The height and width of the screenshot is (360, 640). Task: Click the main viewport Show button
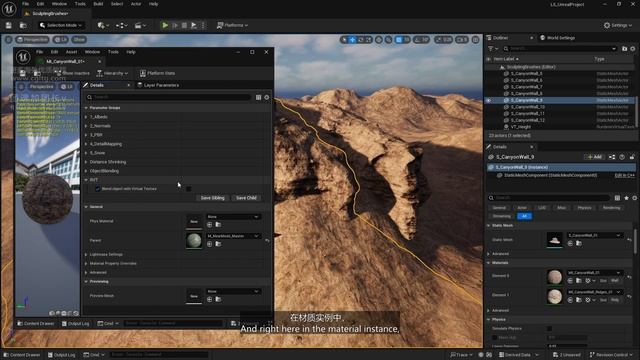click(79, 40)
